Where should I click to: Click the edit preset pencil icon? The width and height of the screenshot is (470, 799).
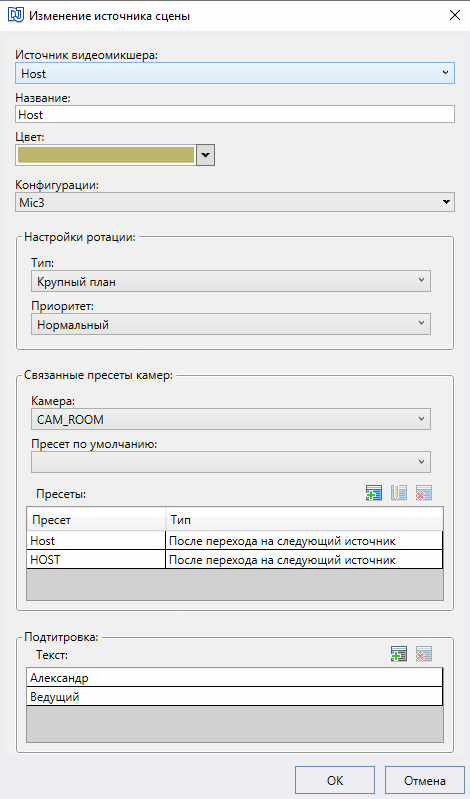(x=399, y=493)
